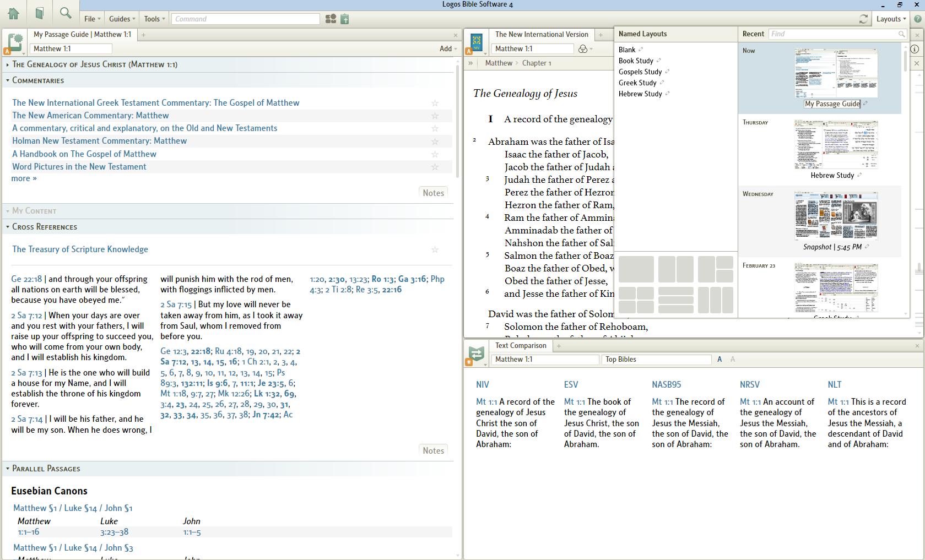Star the commentary critical and explanatory row

tap(435, 128)
